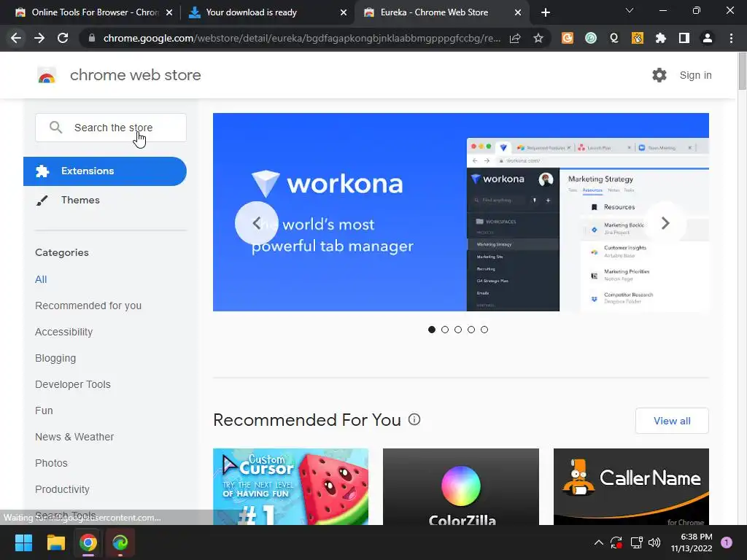Viewport: 747px width, 560px height.
Task: Go forward in browser history
Action: [x=39, y=38]
